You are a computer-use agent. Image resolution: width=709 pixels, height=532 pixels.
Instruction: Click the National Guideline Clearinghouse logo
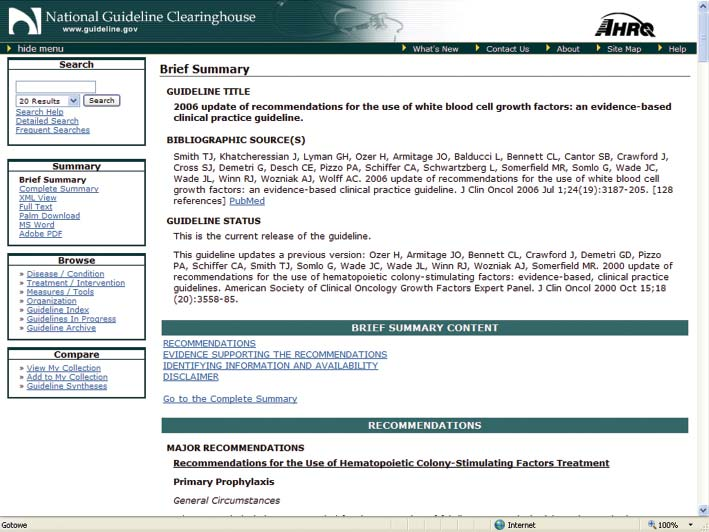(132, 21)
